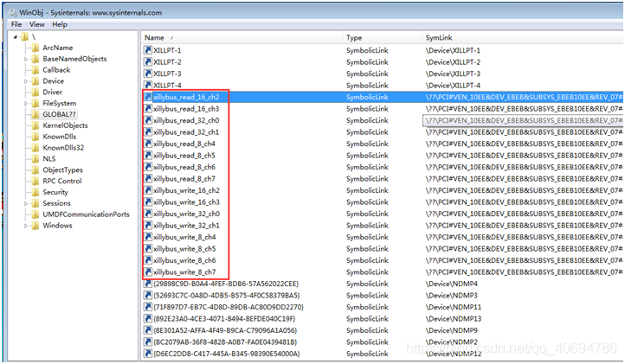Click link icon of xillybus_read_8_ch4
The width and height of the screenshot is (625, 364).
148,144
